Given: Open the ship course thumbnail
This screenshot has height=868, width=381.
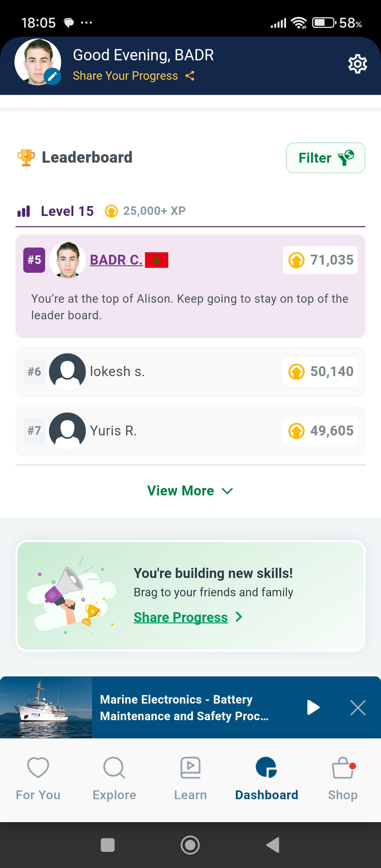Looking at the screenshot, I should coord(46,707).
